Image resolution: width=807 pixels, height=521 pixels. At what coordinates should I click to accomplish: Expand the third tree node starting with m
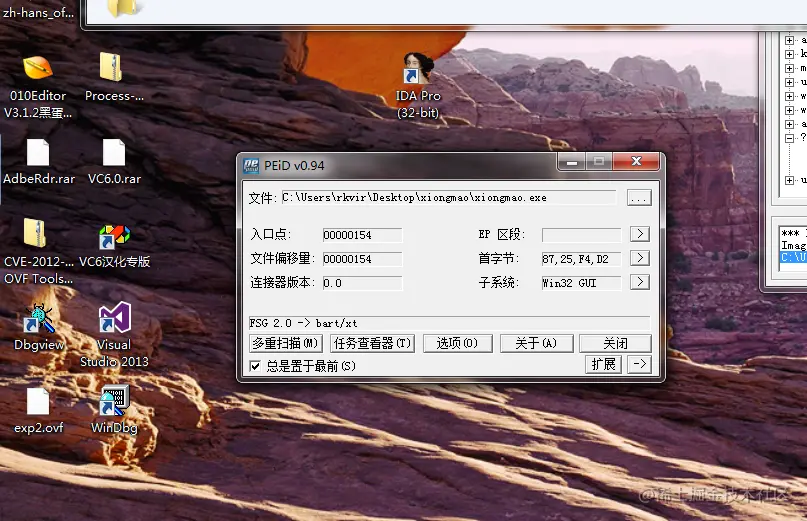pos(789,68)
